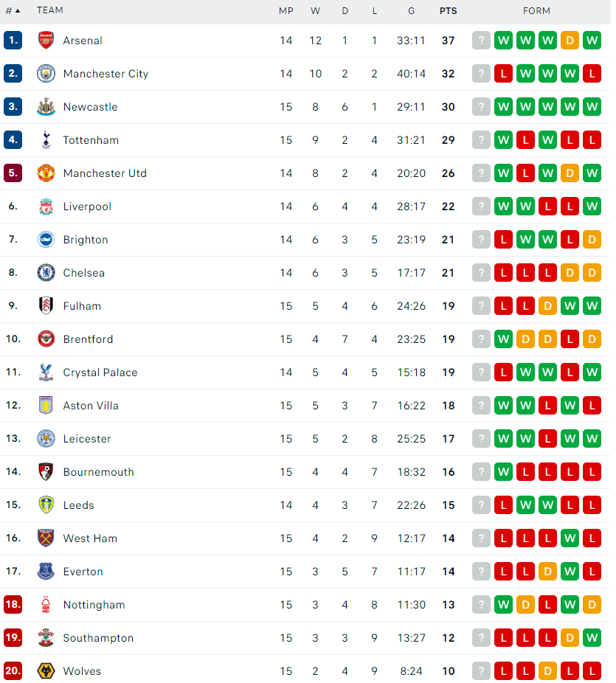Click Newcastle's grey upcoming match question badge
The image size is (616, 683).
[482, 107]
